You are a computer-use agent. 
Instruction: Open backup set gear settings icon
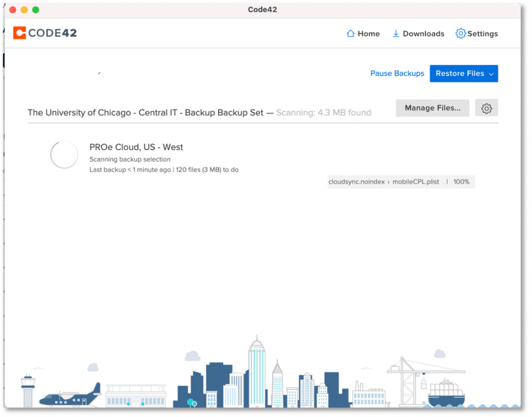(x=486, y=108)
